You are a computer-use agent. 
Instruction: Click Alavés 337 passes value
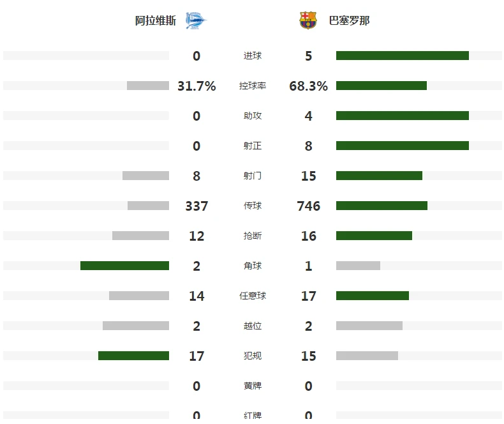(x=196, y=206)
